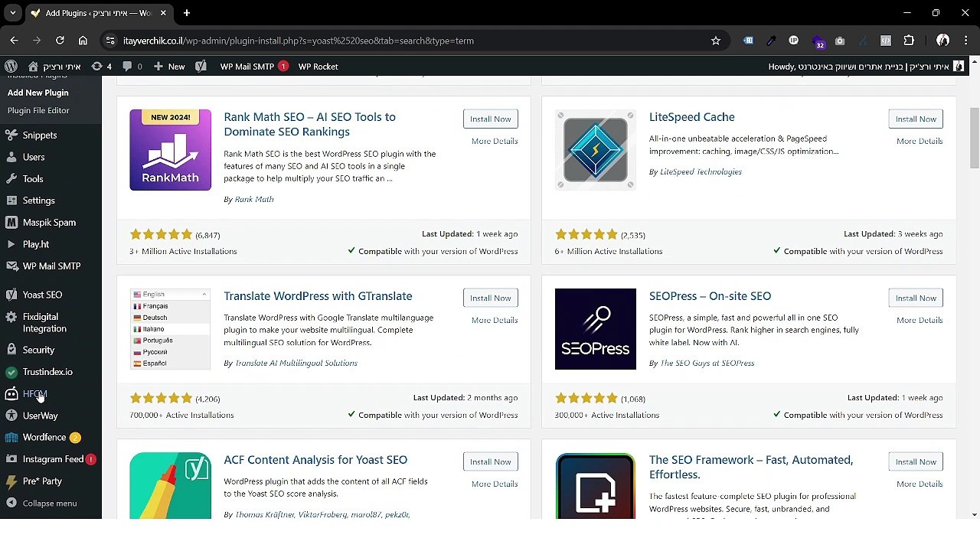This screenshot has width=980, height=551.
Task: Open the Howdy user account menu
Action: 866,67
